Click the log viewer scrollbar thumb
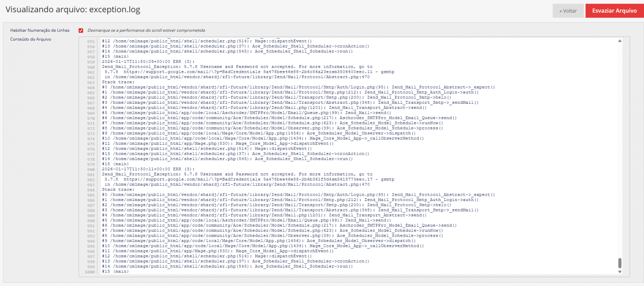 pos(619,263)
